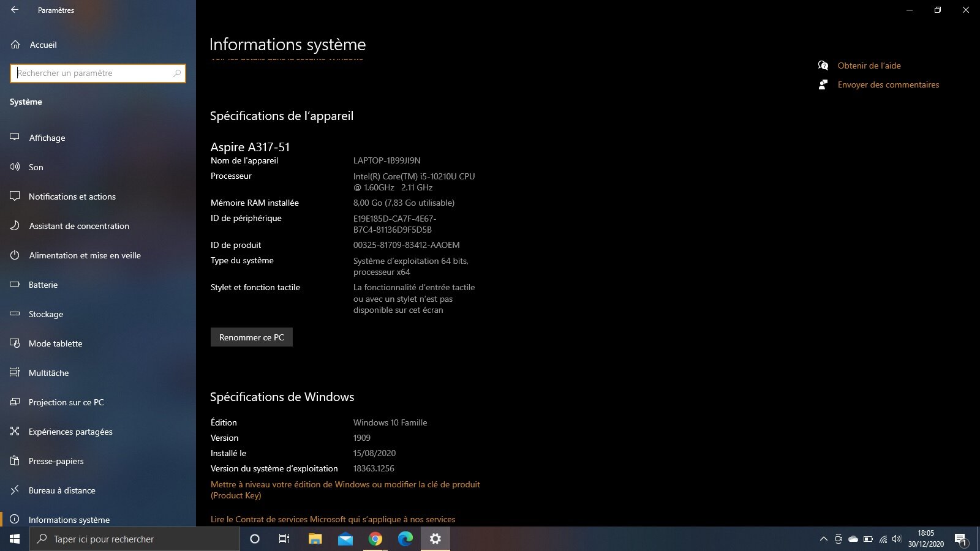Screen dimensions: 980x551
Task: Open the Mail app from the taskbar
Action: point(345,539)
